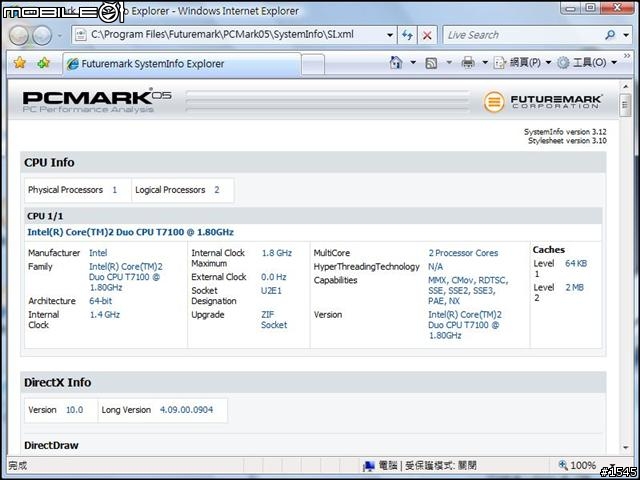This screenshot has width=640, height=480.
Task: Click the 'DirectDraw' subsection heading
Action: pyautogui.click(x=51, y=445)
